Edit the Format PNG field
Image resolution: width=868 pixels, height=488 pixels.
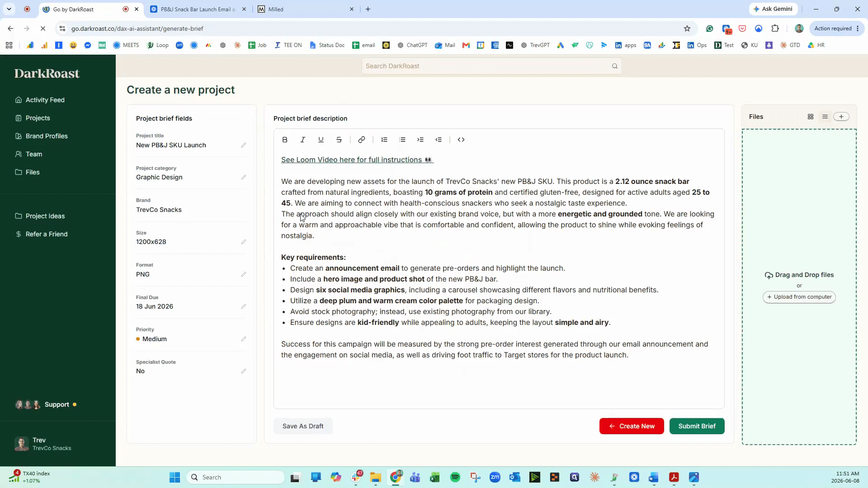244,274
